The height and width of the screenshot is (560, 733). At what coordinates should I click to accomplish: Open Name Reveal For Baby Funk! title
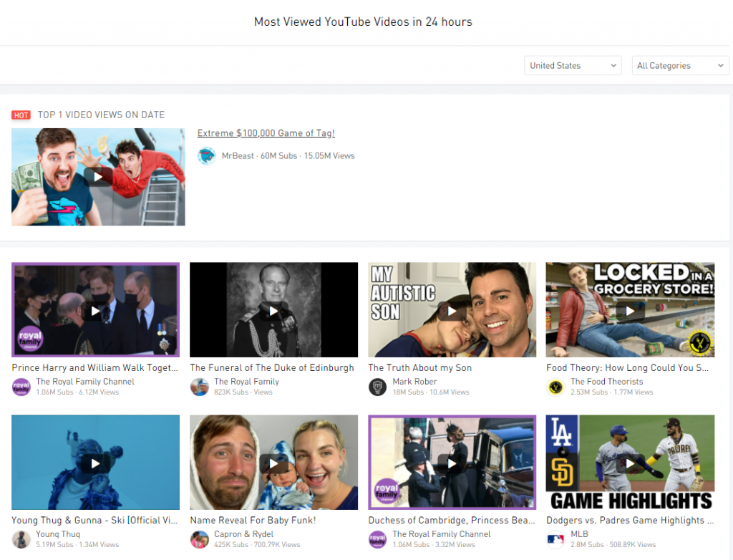point(253,520)
